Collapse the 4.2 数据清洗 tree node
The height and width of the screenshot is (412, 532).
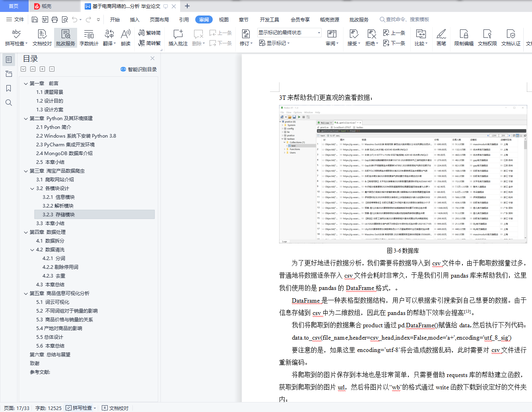pyautogui.click(x=32, y=250)
